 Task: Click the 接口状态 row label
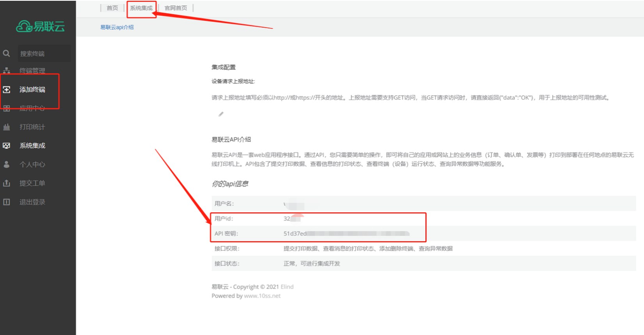227,264
